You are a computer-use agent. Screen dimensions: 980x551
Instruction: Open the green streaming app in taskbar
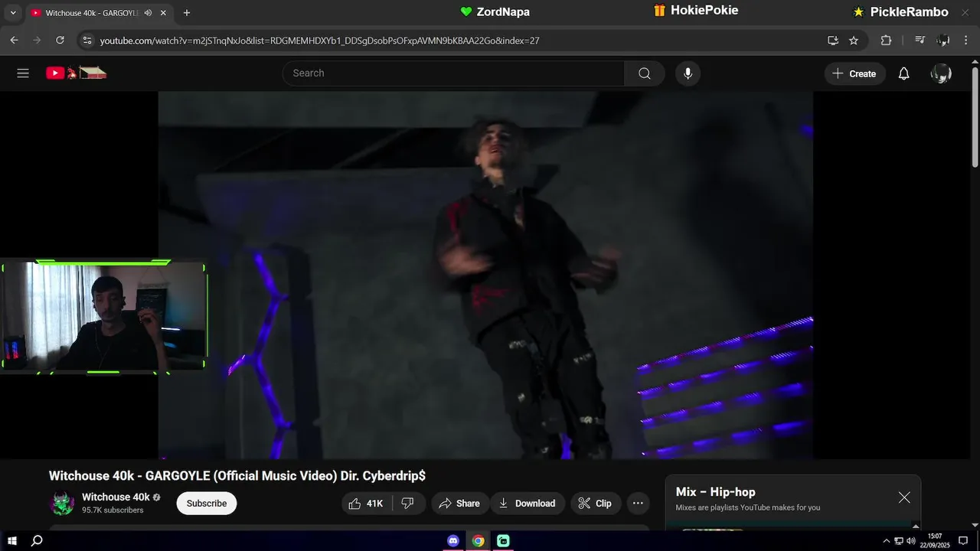click(x=503, y=541)
